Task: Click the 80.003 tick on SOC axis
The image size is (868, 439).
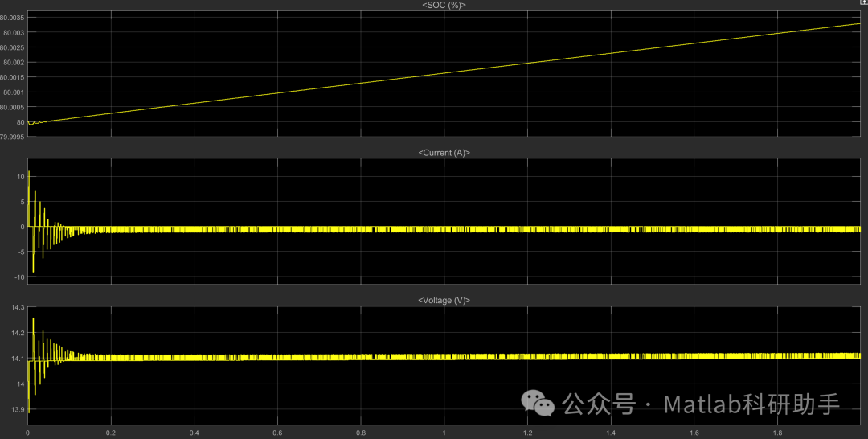Action: click(x=14, y=33)
